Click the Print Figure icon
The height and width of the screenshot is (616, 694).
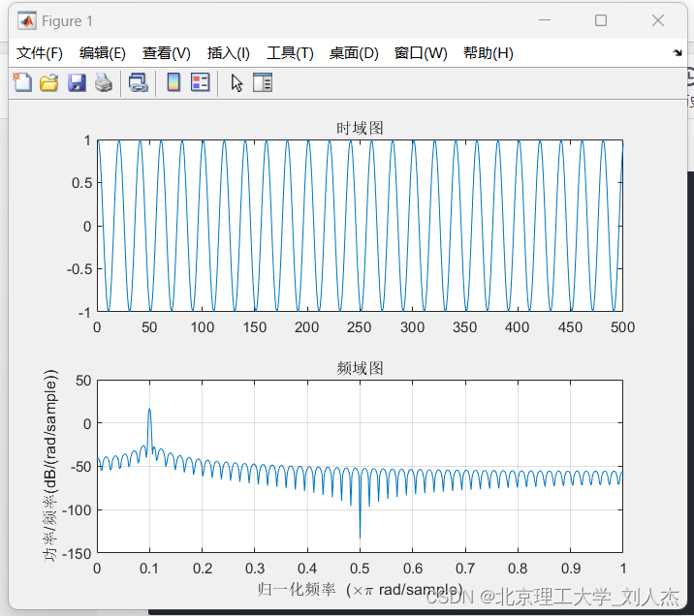pyautogui.click(x=104, y=82)
